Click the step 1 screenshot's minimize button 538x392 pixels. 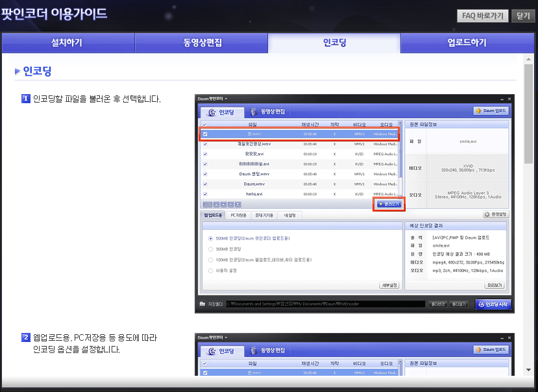(502, 99)
